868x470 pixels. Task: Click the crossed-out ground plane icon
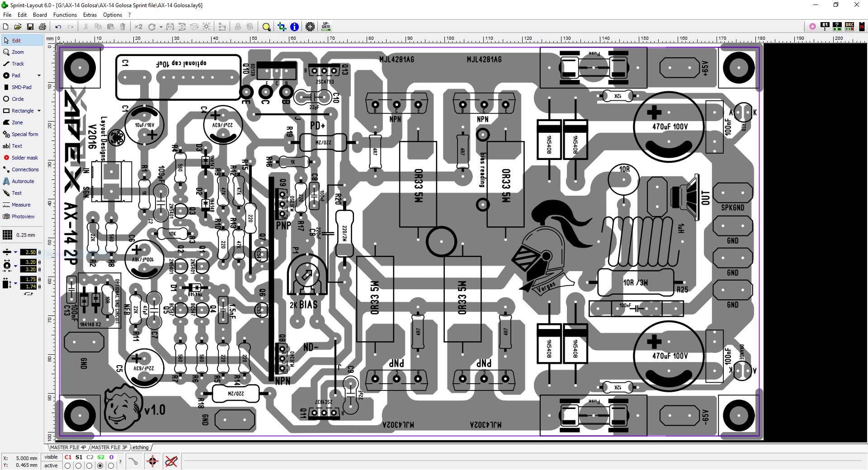(171, 461)
